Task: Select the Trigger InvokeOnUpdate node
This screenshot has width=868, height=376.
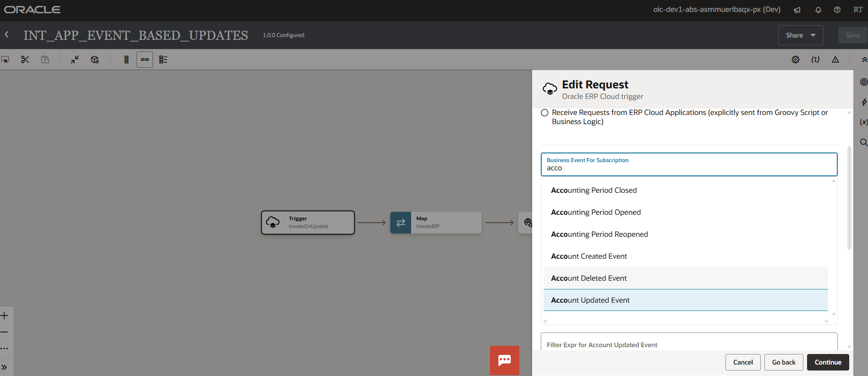Action: (308, 223)
